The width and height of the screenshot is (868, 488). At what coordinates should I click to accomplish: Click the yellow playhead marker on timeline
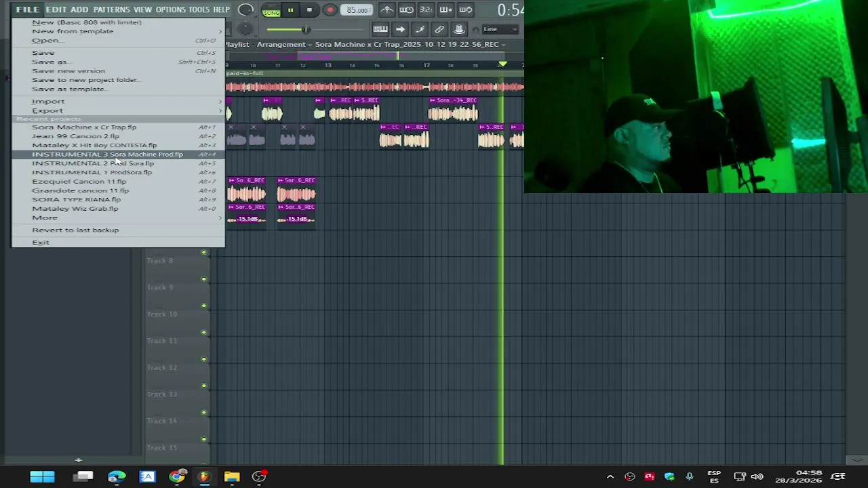502,64
